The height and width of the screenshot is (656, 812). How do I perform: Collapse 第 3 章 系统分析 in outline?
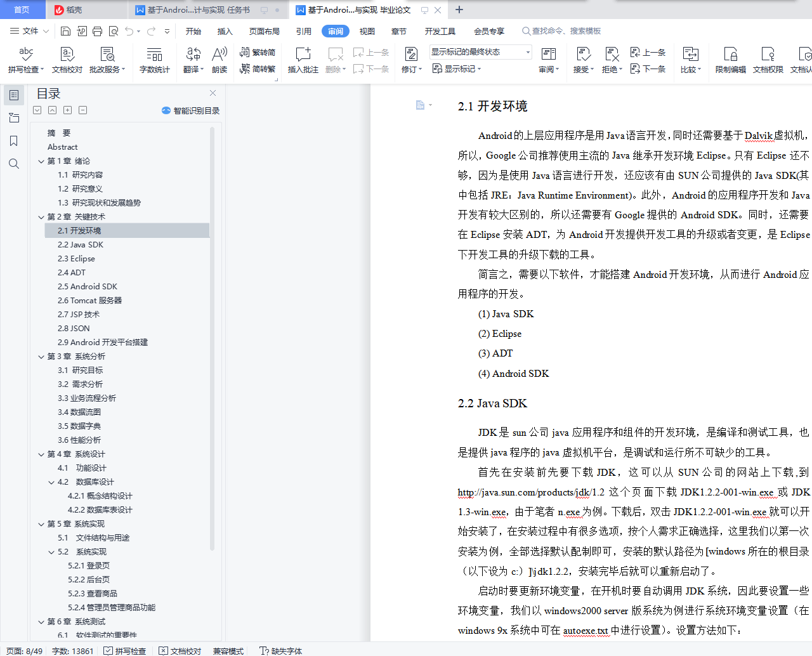click(41, 357)
